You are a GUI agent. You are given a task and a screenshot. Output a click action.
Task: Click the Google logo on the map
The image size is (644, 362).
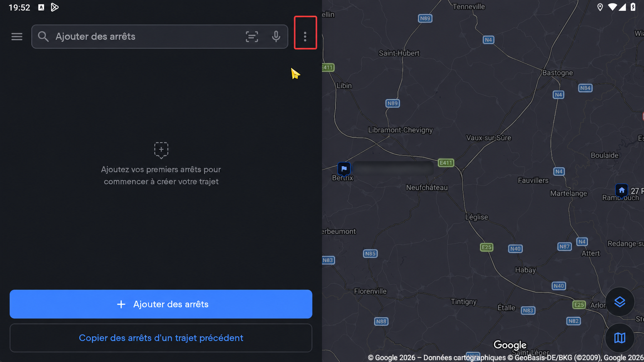510,345
